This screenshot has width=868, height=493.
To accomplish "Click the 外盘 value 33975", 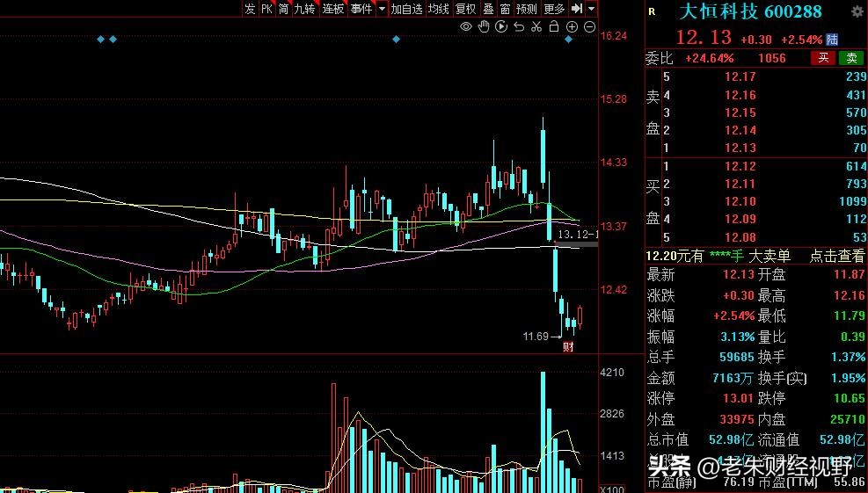I will coord(737,419).
